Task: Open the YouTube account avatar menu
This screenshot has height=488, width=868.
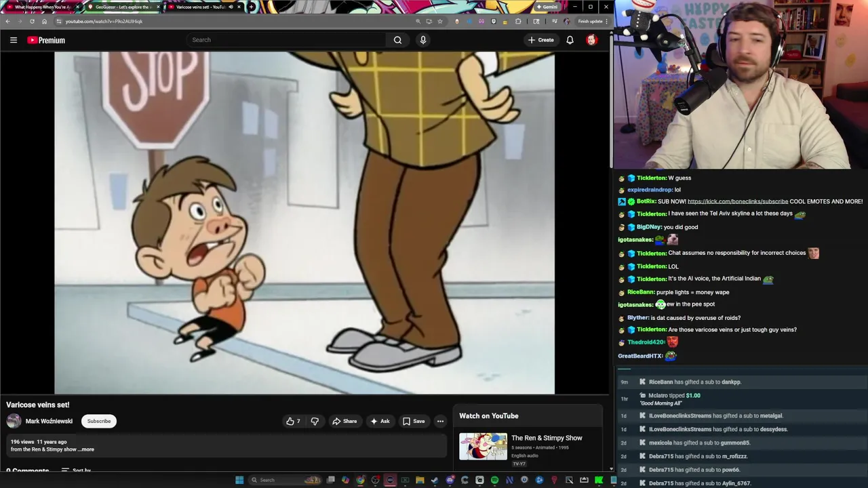Action: click(591, 40)
